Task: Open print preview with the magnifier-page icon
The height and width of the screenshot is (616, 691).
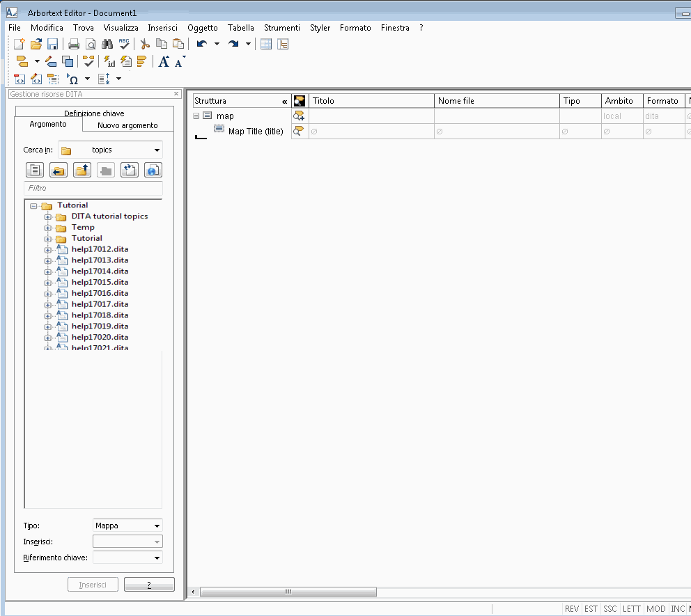Action: pyautogui.click(x=91, y=44)
